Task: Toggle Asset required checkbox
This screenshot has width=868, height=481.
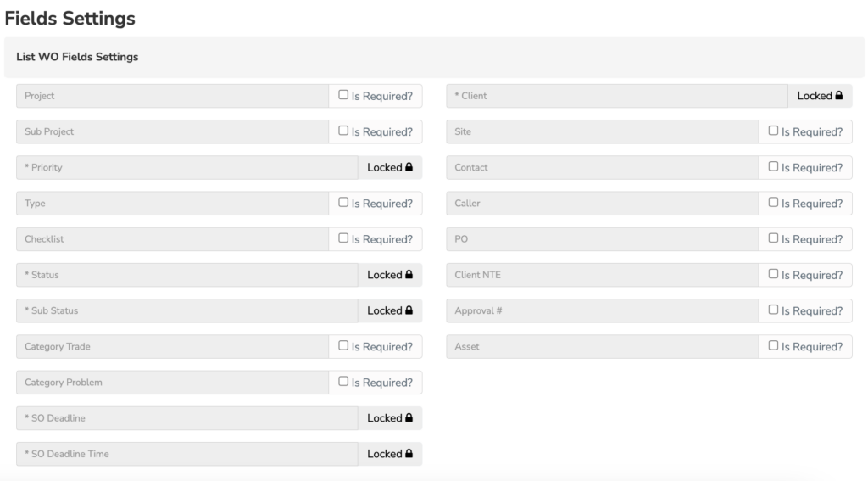Action: (x=773, y=346)
